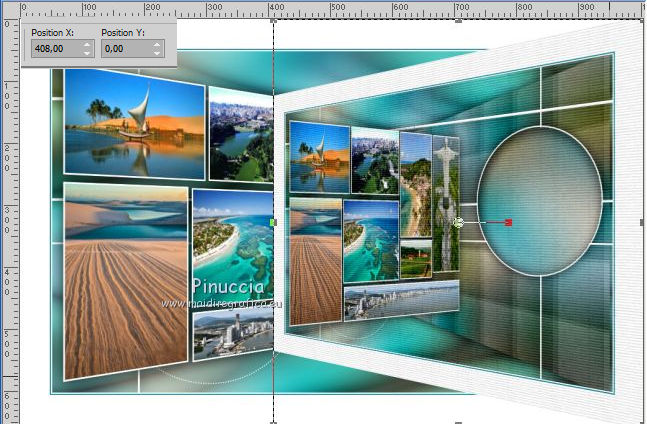The image size is (647, 424).
Task: Select the right-middle selection handle
Action: point(642,223)
